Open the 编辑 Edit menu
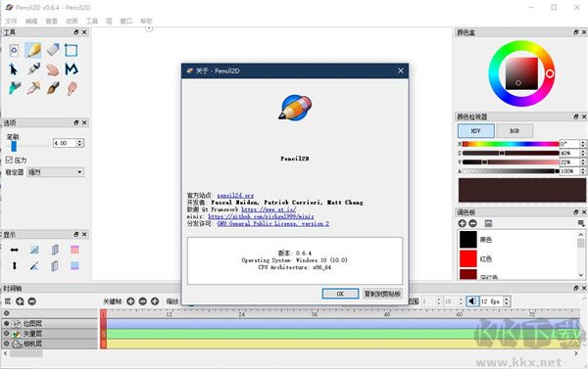 [31, 21]
